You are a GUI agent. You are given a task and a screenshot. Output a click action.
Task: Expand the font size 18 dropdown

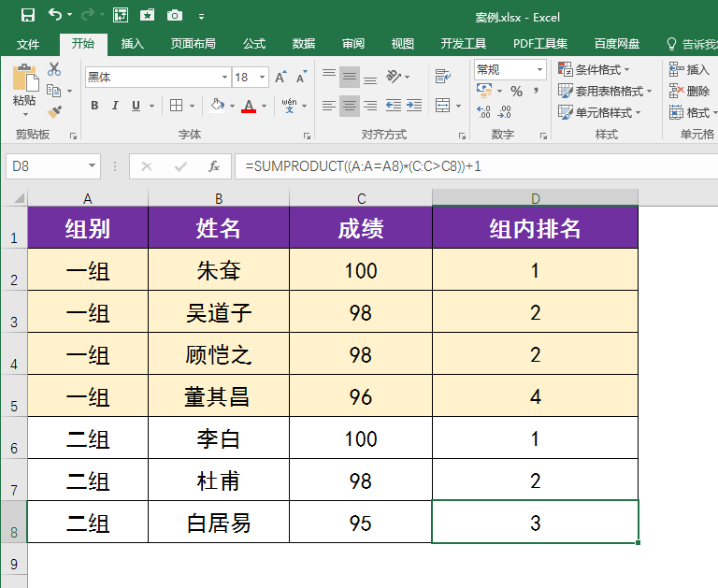point(263,77)
